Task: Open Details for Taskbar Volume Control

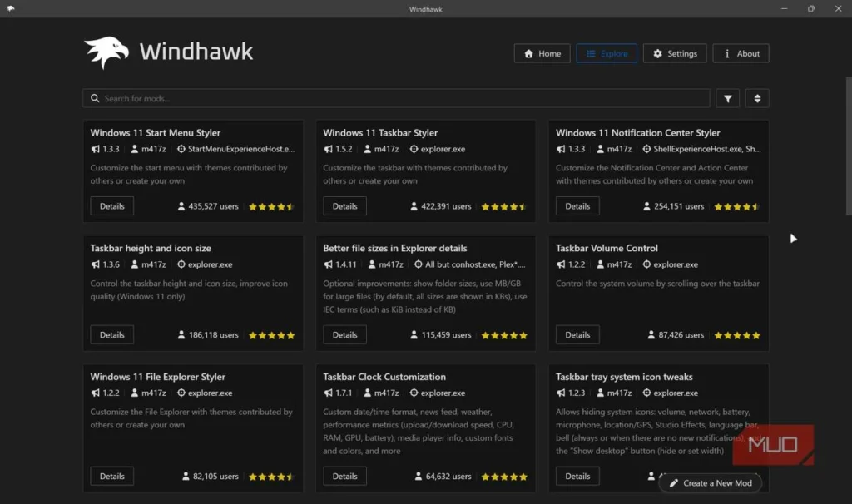Action: [x=577, y=334]
